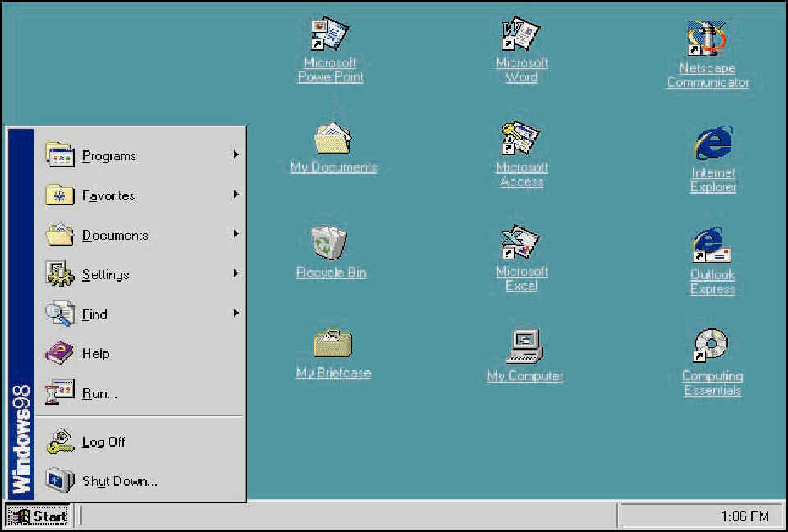Click the 1:06 PM taskbar clock
This screenshot has height=532, width=788.
pos(744,516)
